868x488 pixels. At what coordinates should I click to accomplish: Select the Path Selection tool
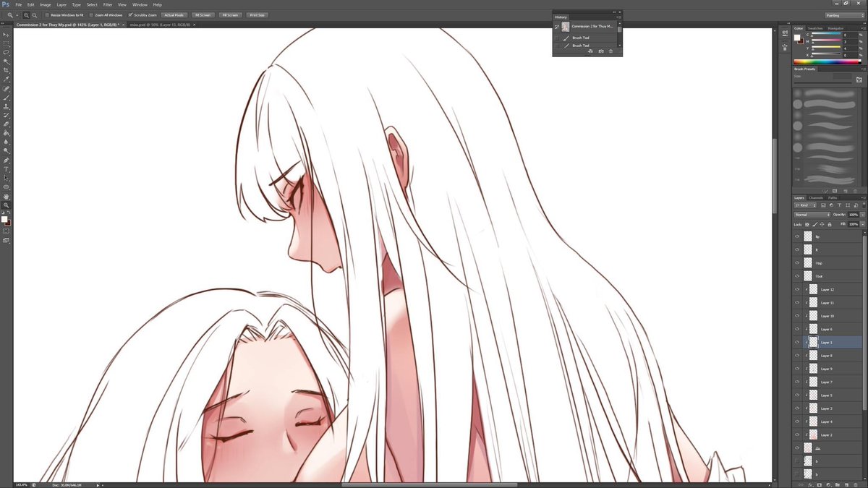pyautogui.click(x=7, y=178)
